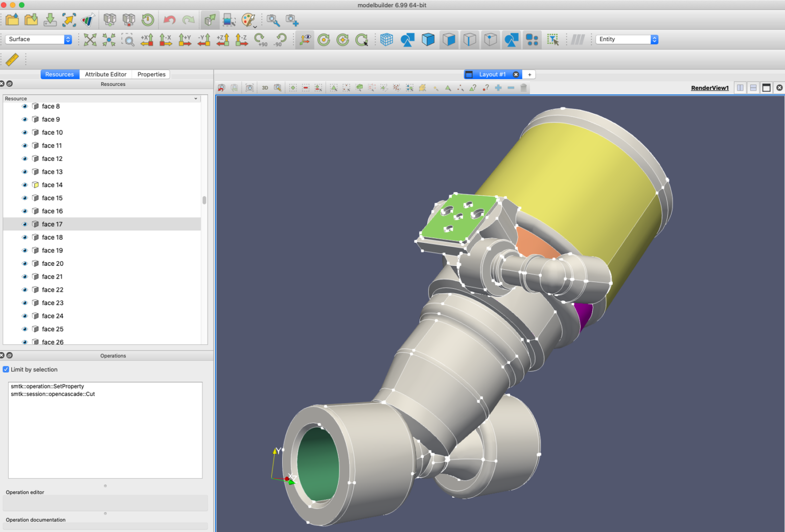The image size is (785, 532).
Task: Open the color palette editor icon
Action: [x=248, y=20]
